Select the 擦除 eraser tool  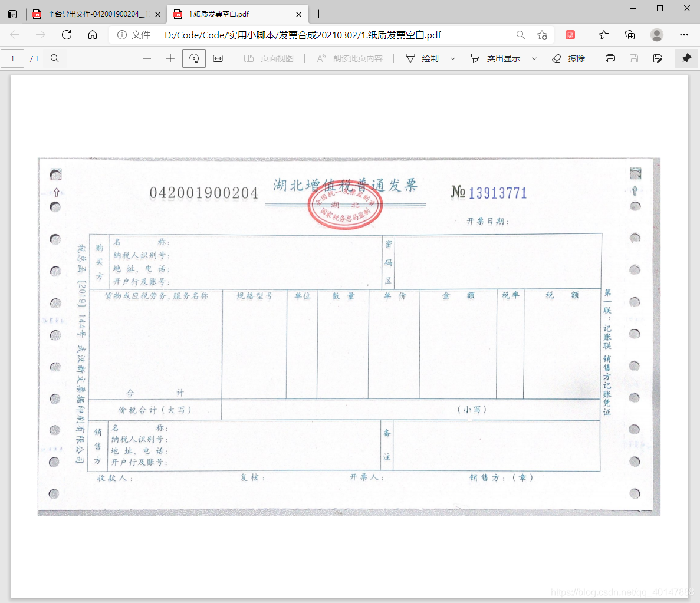click(568, 58)
